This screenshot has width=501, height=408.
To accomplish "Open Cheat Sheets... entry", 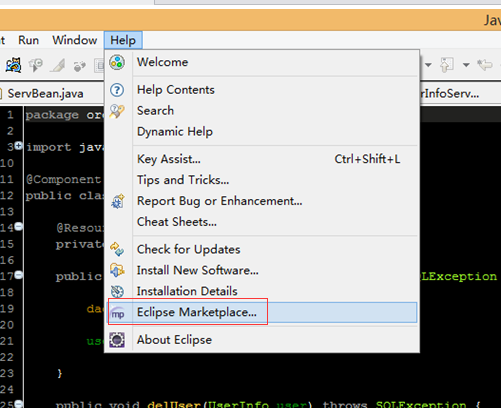I will click(x=262, y=222).
